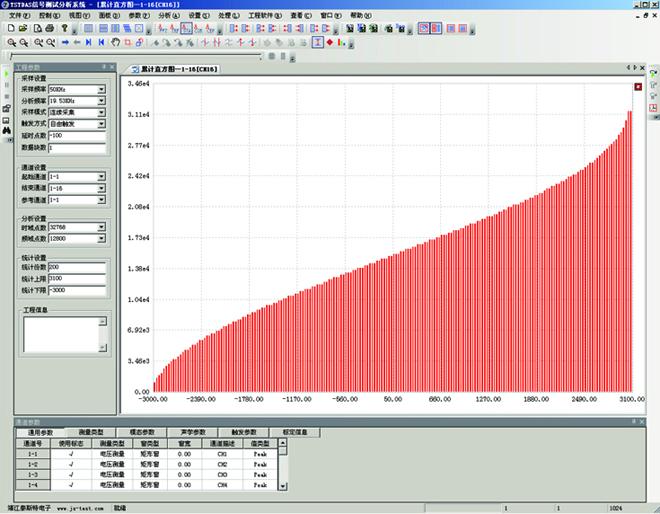Click the 统计上限 input field

[x=76, y=278]
